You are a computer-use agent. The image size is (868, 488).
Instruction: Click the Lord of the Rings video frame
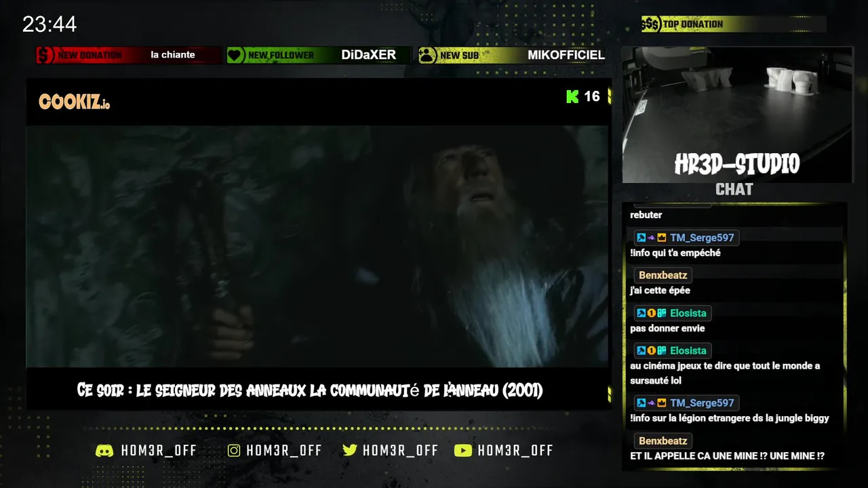pos(317,247)
